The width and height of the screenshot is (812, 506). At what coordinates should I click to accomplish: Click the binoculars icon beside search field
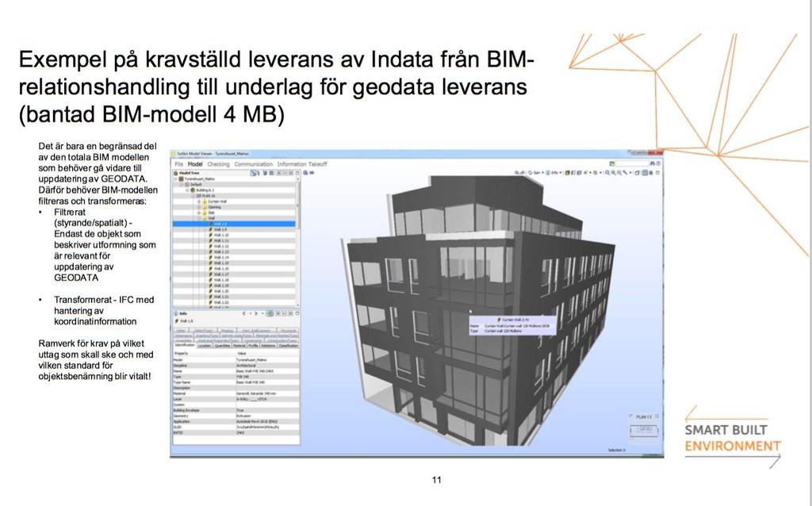click(x=652, y=163)
